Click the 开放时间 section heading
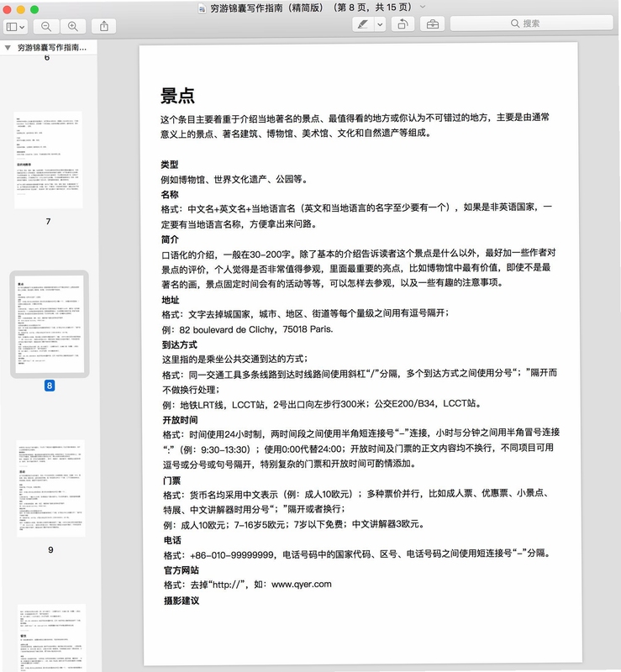Viewport: 621px width, 672px height. [180, 420]
